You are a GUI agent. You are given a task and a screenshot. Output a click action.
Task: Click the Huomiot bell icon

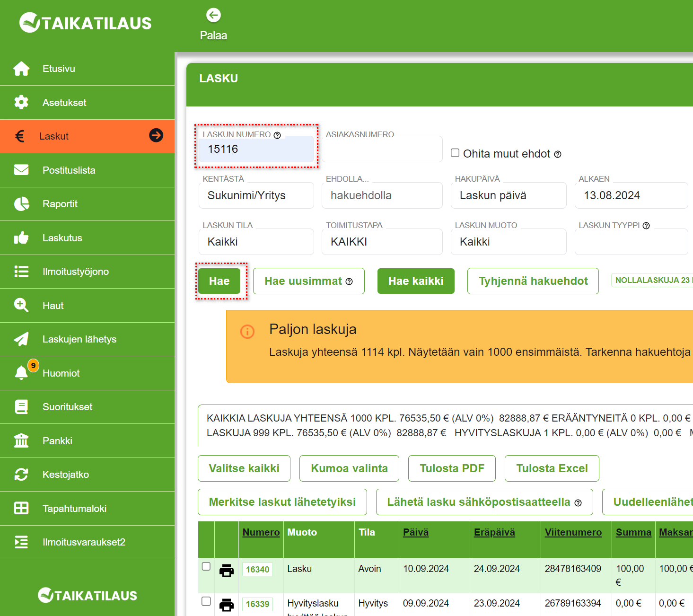(21, 373)
